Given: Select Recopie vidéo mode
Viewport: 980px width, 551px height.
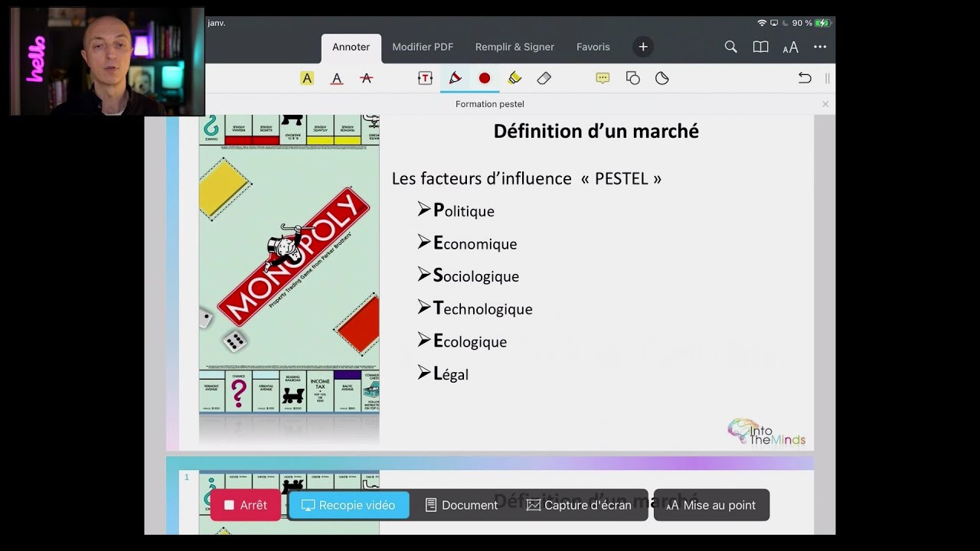Looking at the screenshot, I should point(348,505).
